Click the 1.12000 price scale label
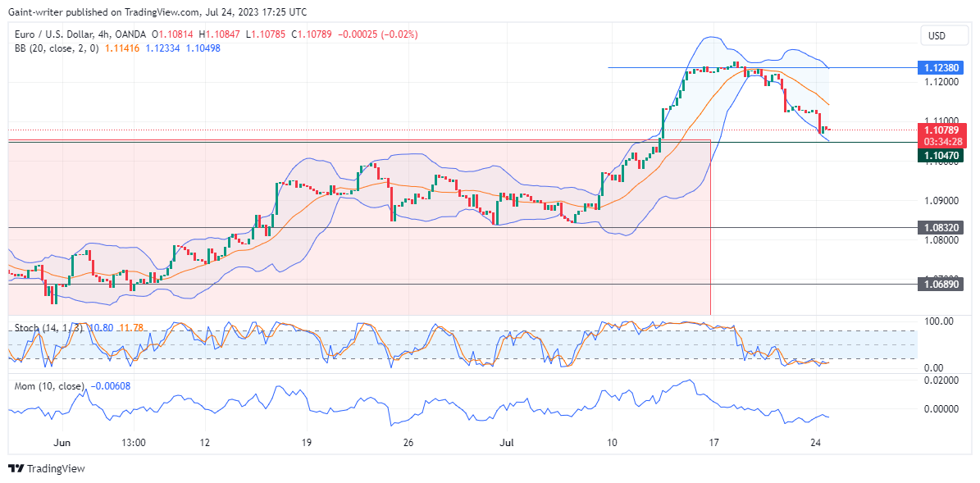 940,82
